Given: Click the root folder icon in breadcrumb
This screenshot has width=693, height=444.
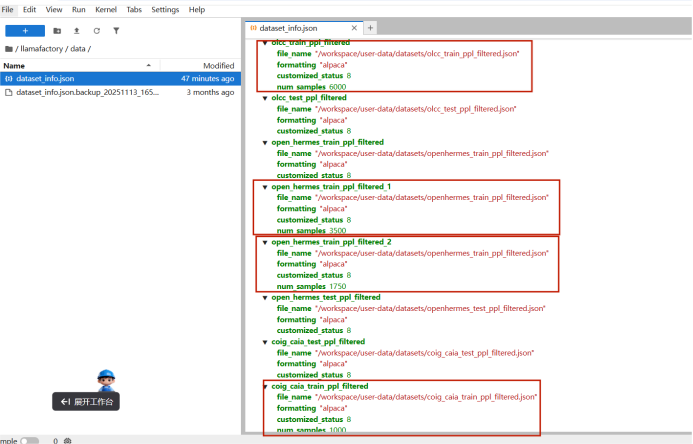Looking at the screenshot, I should coord(9,48).
